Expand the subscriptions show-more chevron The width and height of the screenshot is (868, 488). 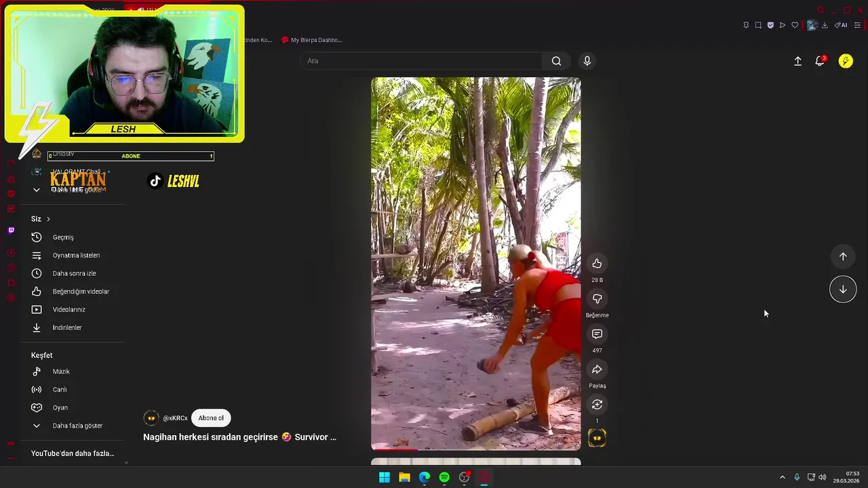(x=37, y=190)
